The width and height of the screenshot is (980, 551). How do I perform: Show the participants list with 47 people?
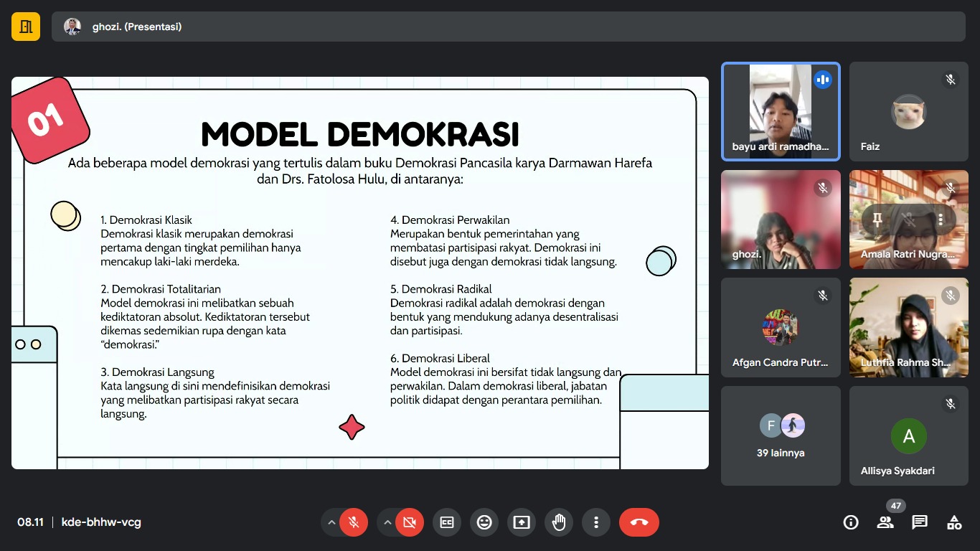pos(885,522)
